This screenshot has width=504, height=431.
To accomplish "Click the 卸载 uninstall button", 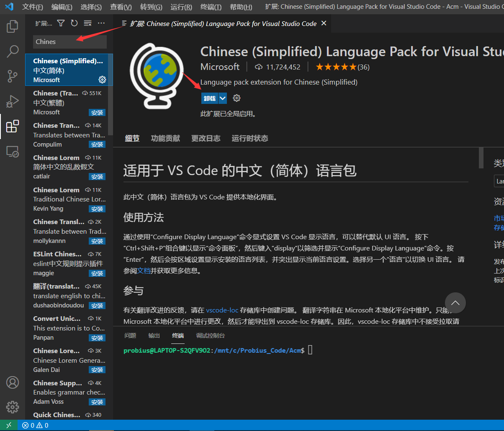I will (210, 98).
